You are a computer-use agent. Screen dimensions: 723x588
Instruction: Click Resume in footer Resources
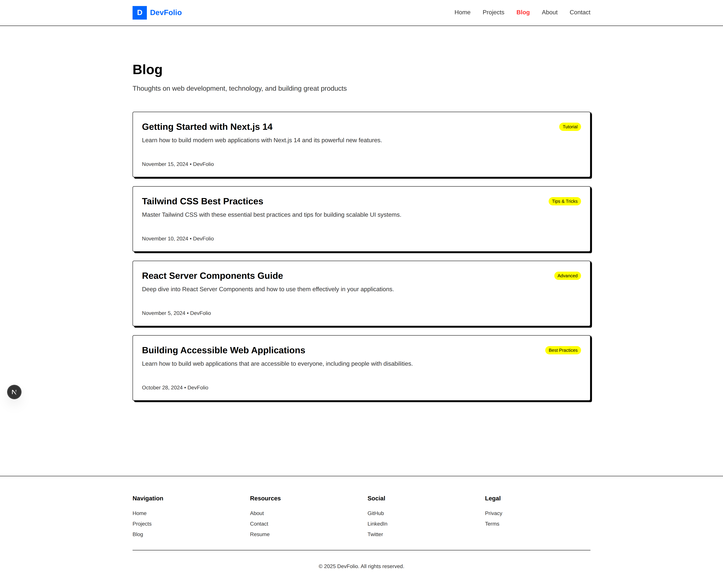click(260, 534)
